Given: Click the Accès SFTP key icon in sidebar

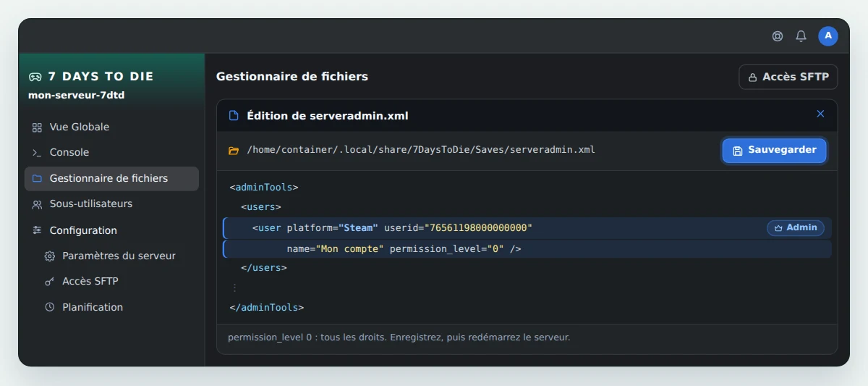Looking at the screenshot, I should click(x=50, y=282).
